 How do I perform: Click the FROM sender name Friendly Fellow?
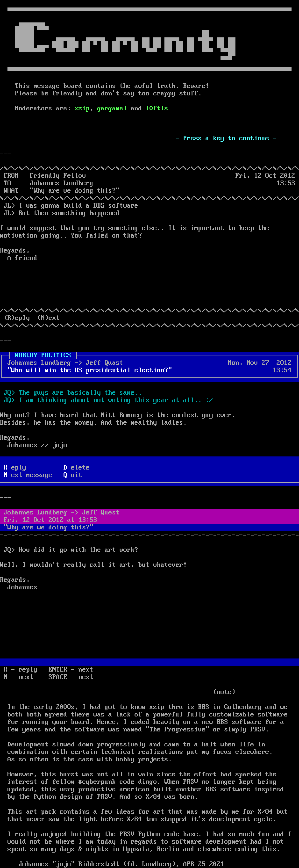pyautogui.click(x=57, y=176)
